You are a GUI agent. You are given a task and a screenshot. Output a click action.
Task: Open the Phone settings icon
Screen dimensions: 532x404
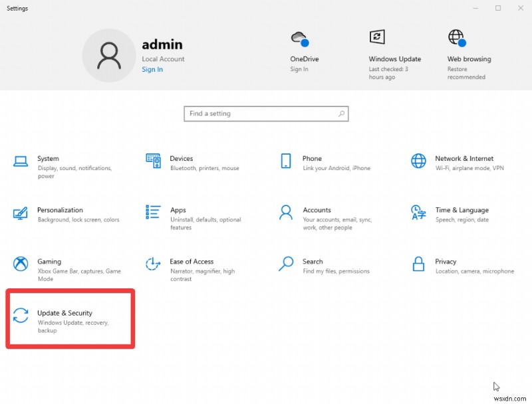tap(287, 161)
